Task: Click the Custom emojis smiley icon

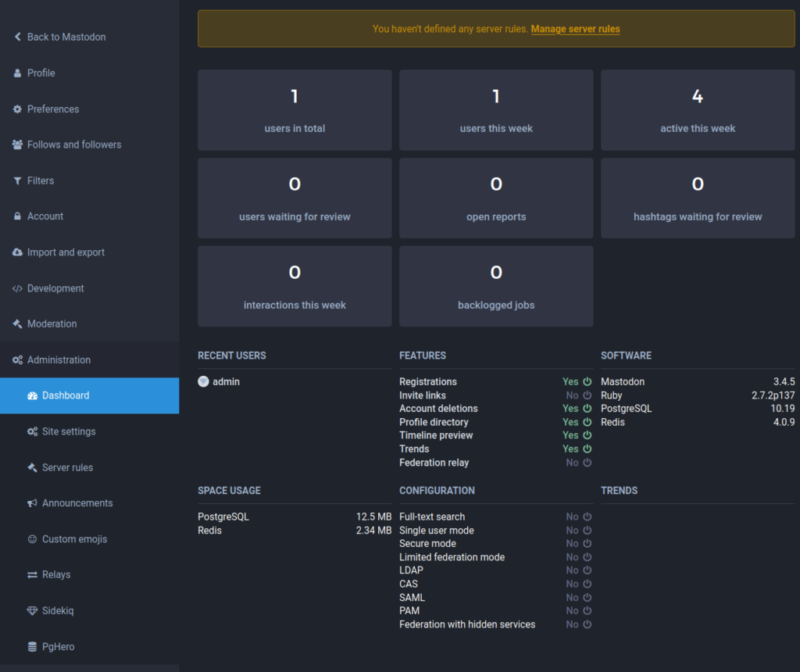Action: pos(32,539)
